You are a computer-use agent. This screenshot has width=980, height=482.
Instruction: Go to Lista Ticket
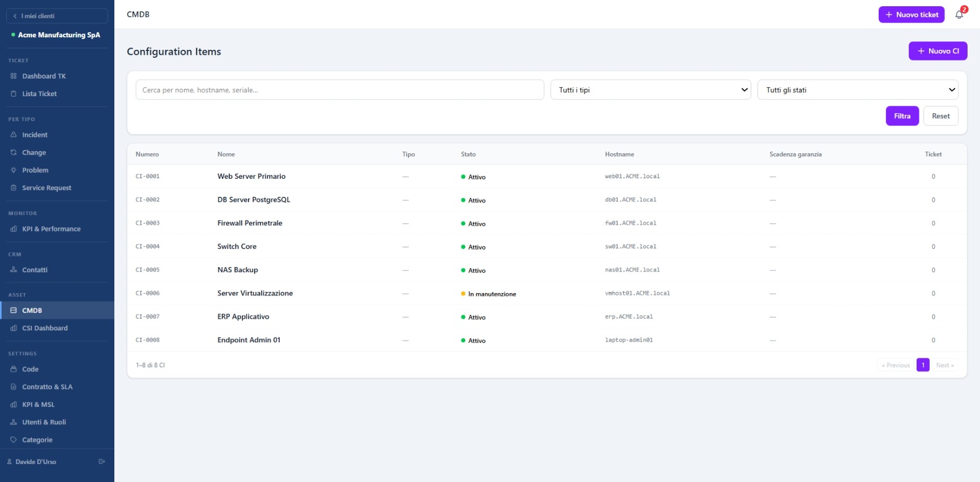[x=57, y=94]
